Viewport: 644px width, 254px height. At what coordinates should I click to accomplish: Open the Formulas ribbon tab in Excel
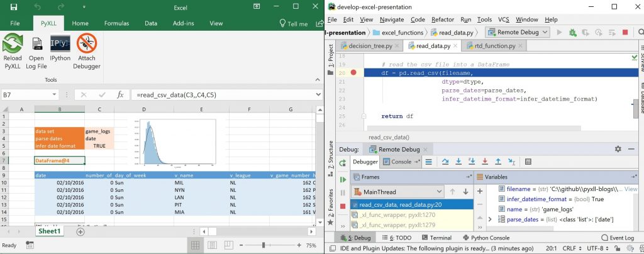[x=116, y=23]
